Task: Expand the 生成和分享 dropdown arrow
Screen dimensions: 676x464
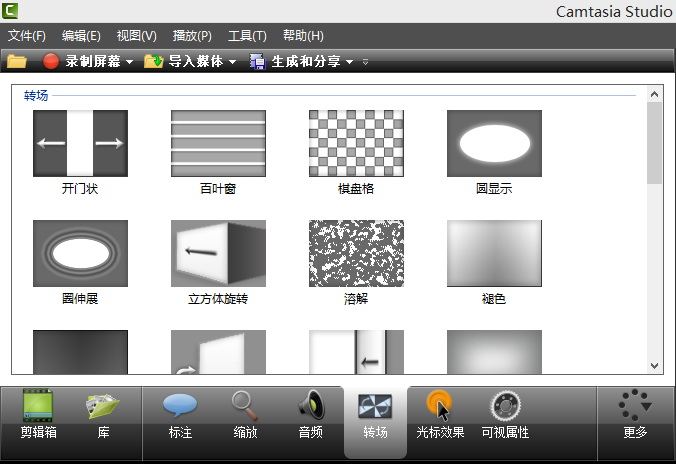Action: [x=350, y=62]
